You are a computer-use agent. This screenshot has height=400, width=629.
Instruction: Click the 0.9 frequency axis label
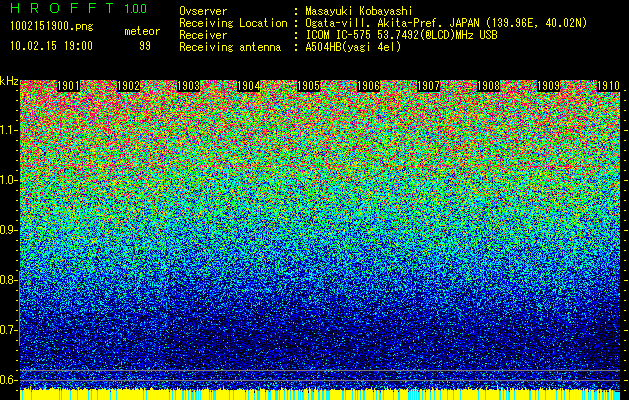(8, 230)
